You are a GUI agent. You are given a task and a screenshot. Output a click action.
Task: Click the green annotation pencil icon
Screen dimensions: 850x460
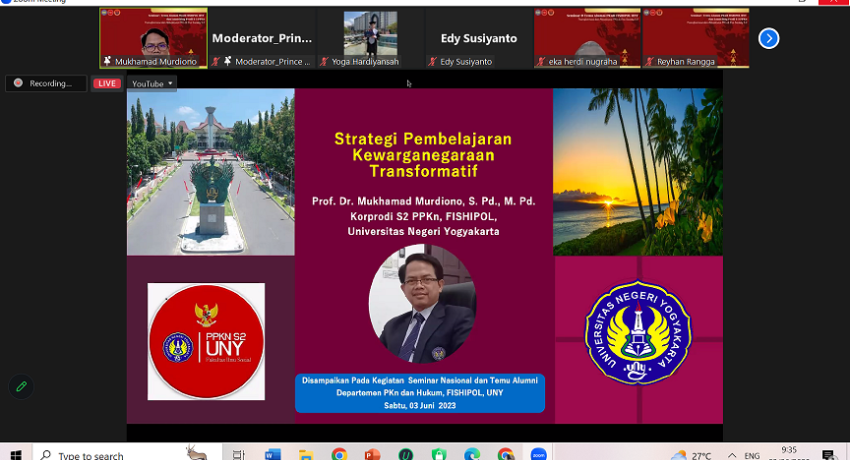tap(21, 387)
